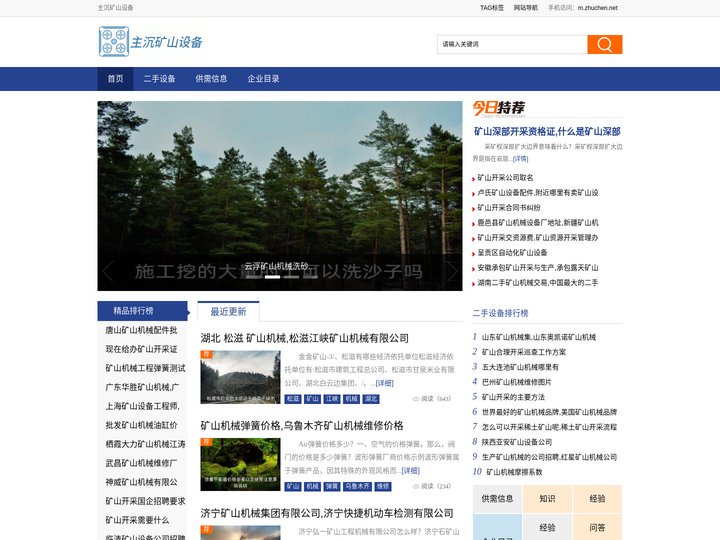The height and width of the screenshot is (540, 720).
Task: Open 神威矿山机械有限公 sidebar link
Action: (141, 482)
